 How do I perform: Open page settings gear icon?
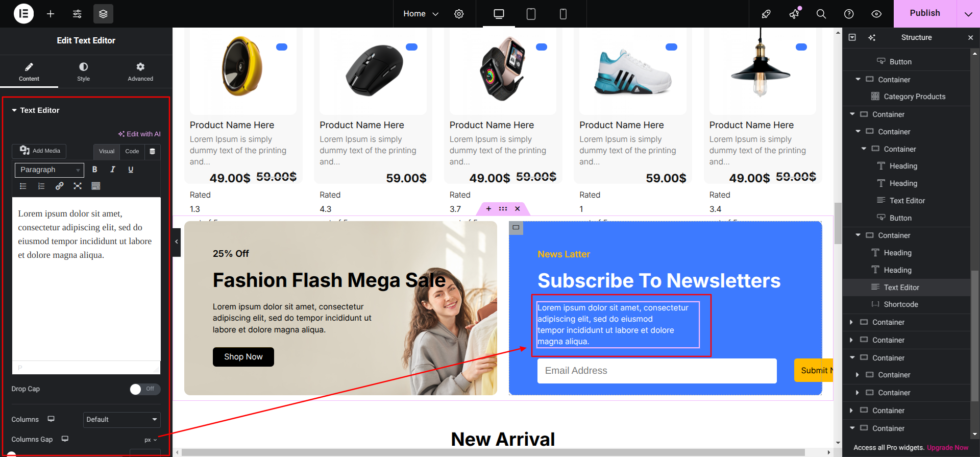click(459, 14)
